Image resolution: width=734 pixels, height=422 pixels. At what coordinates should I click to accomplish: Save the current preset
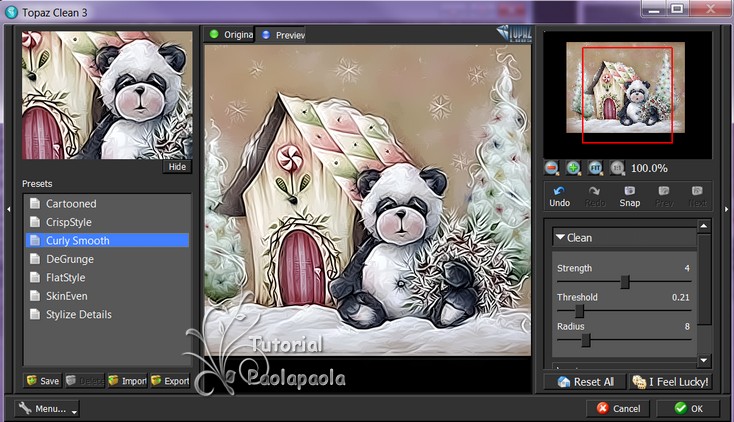pyautogui.click(x=43, y=381)
